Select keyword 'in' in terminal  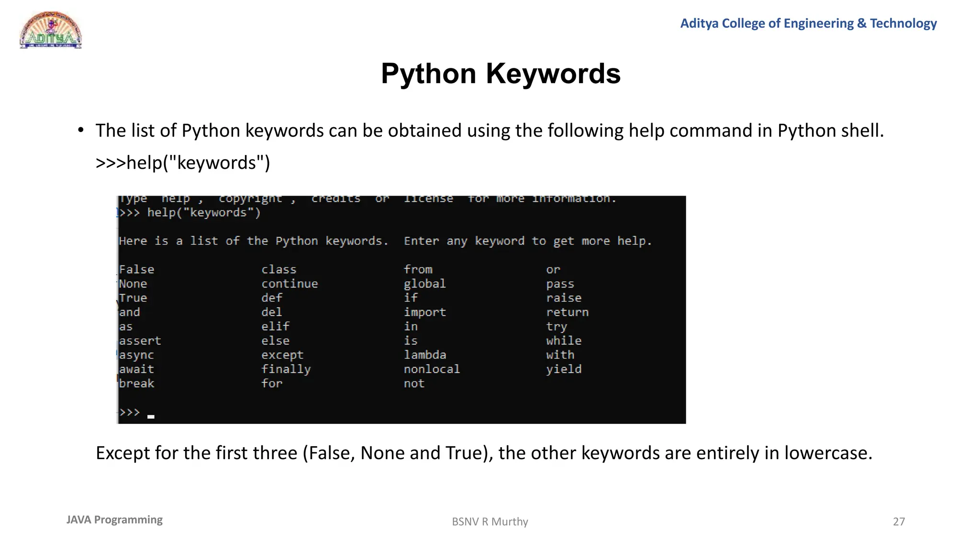point(411,327)
